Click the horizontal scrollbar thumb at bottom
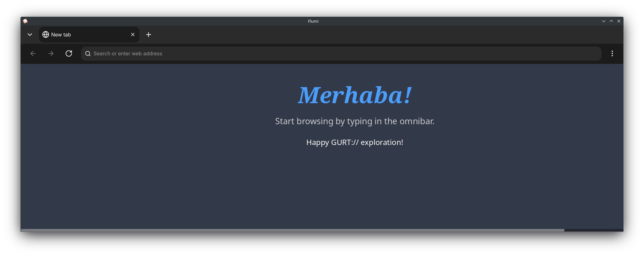This screenshot has height=256, width=644. [292, 230]
